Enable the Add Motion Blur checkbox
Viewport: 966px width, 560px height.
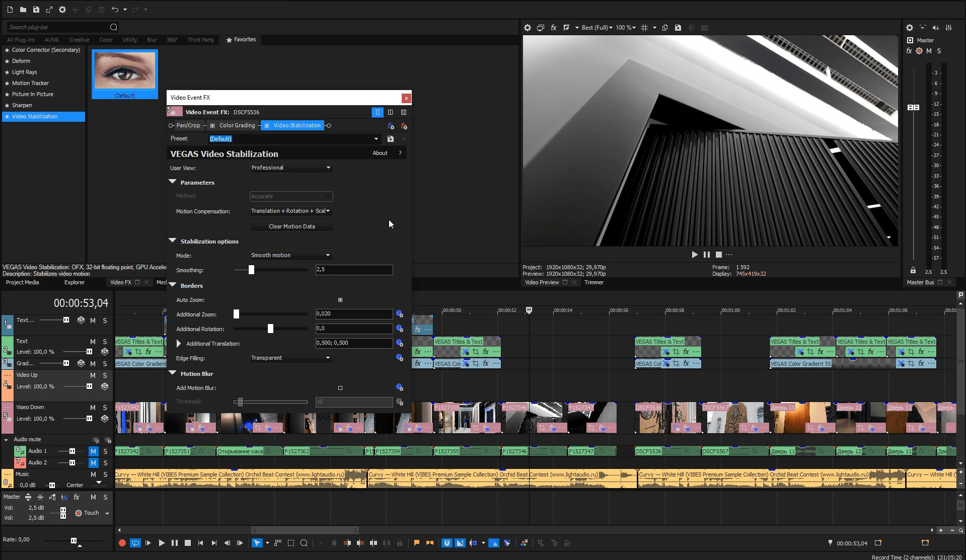tap(340, 388)
